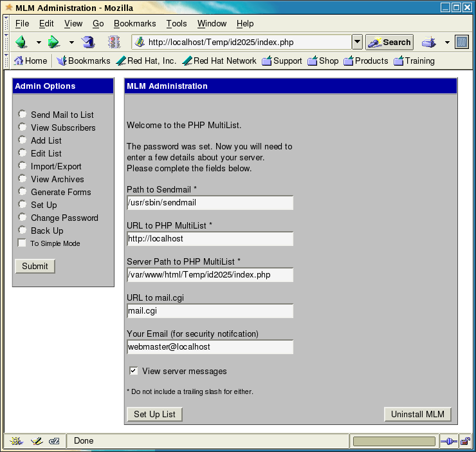Open the View menu

pyautogui.click(x=73, y=23)
